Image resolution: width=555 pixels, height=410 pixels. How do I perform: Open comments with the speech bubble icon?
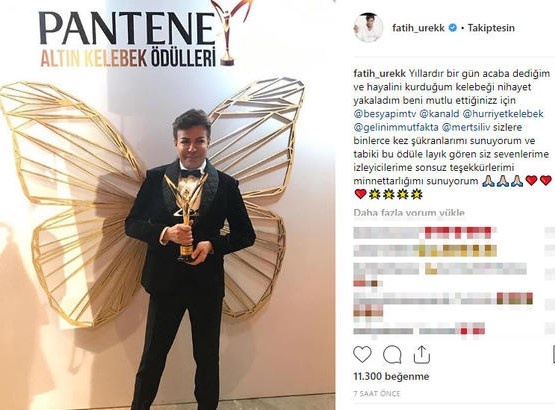pyautogui.click(x=392, y=354)
